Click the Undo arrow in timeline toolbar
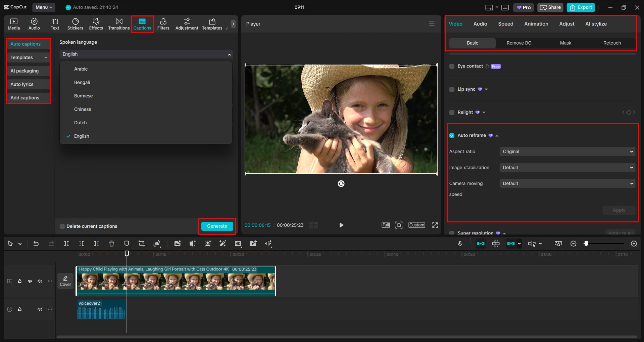Screen dimensions: 644x342 click(36, 244)
